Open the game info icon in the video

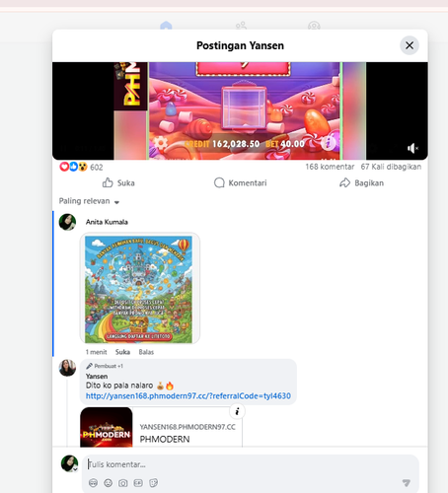pos(328,143)
